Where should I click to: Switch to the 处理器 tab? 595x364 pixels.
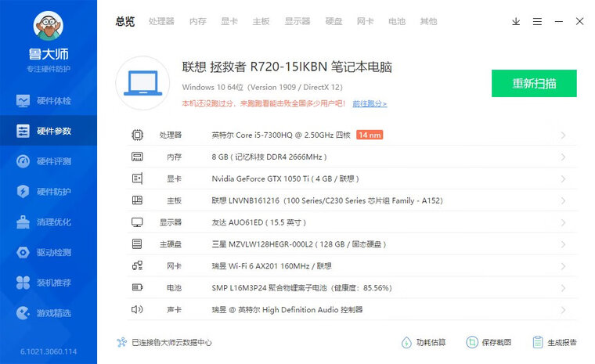click(x=161, y=21)
